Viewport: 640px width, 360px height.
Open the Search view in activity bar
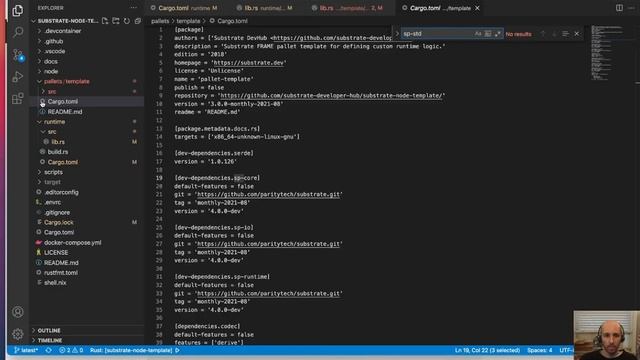(18, 32)
